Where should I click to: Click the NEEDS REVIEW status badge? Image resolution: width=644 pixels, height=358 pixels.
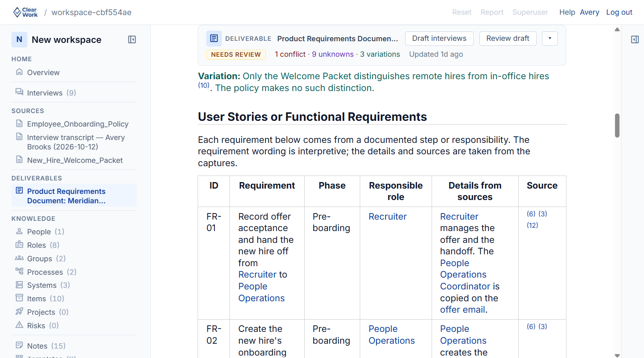click(236, 55)
